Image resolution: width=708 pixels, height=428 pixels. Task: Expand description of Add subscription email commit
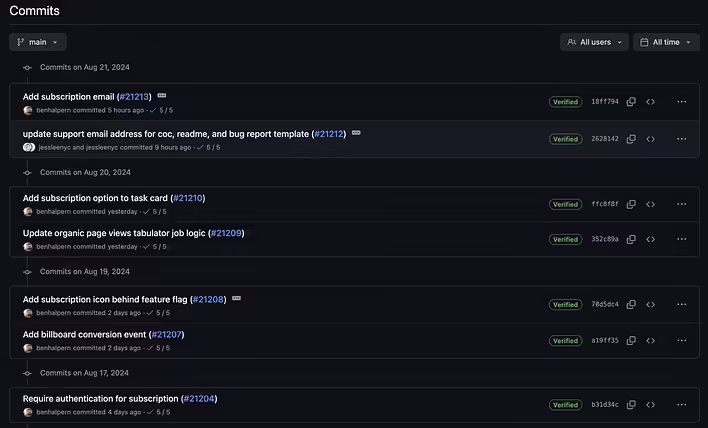click(162, 96)
